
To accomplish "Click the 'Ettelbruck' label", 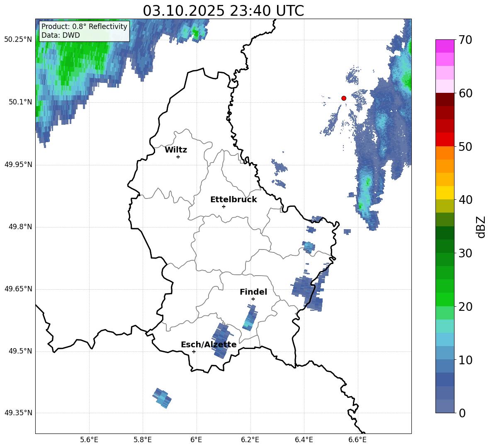I will [x=233, y=200].
